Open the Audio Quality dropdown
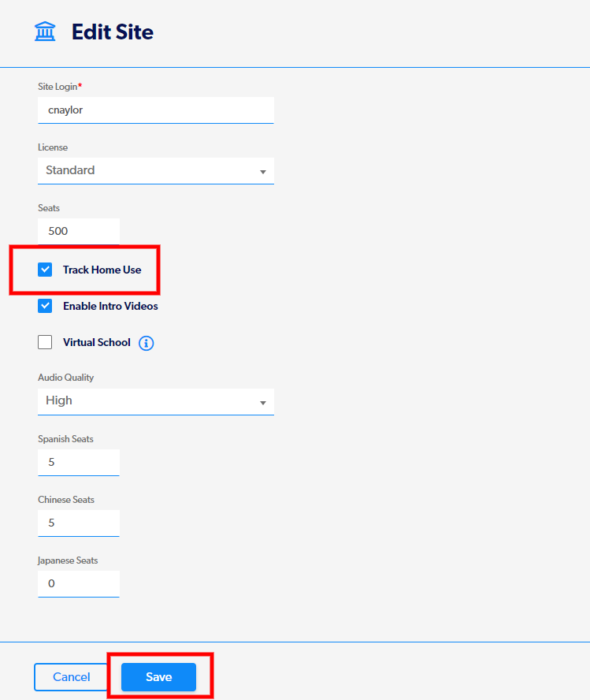Image resolution: width=590 pixels, height=700 pixels. tap(156, 401)
